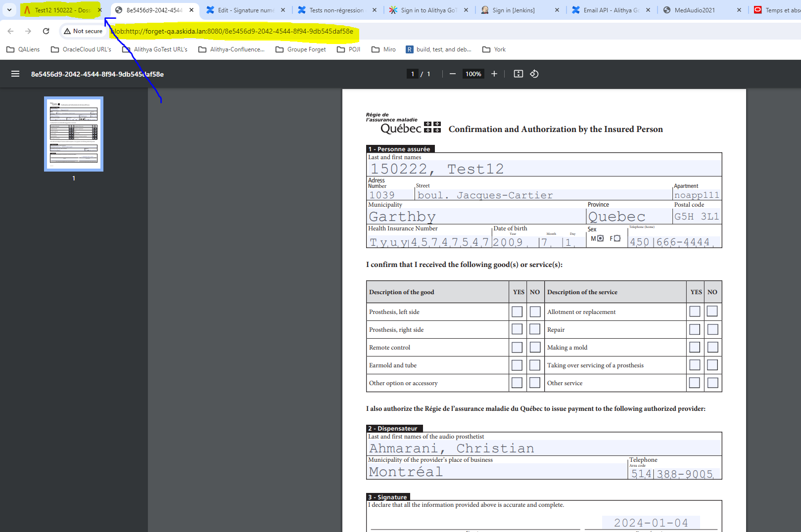Select the page 1 thumbnail
Screen dimensions: 801x532
[73, 133]
